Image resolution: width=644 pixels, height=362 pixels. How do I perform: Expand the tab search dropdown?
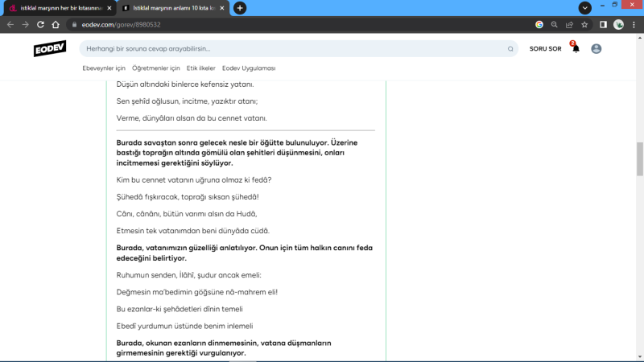point(585,8)
